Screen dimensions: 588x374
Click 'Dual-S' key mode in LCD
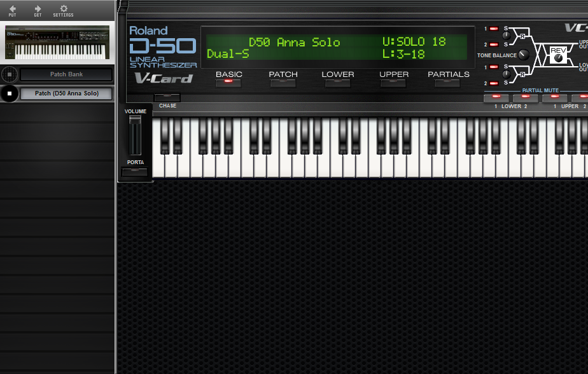[228, 54]
